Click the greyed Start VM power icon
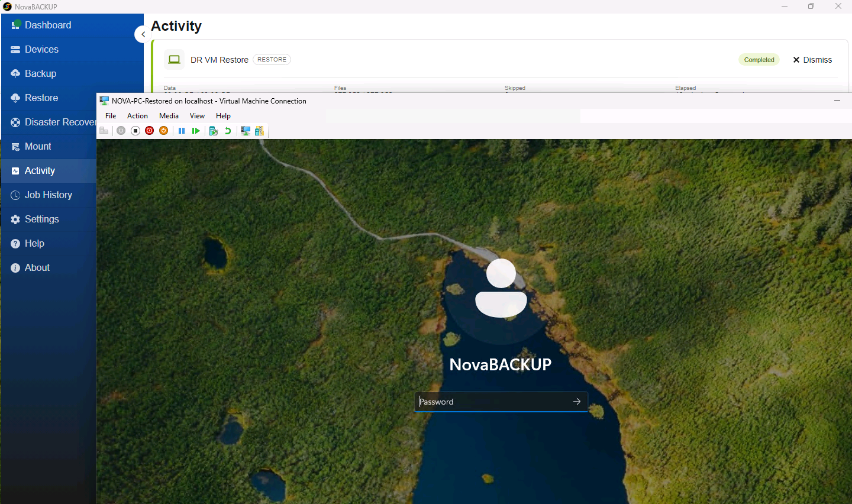Viewport: 852px width, 504px height. (121, 131)
